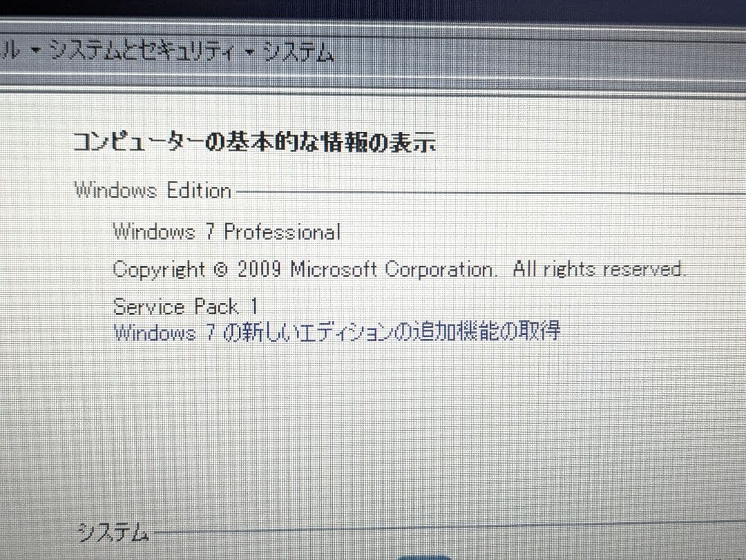
Task: Click the システムとセキュリティ breadcrumb in address bar
Action: point(142,51)
